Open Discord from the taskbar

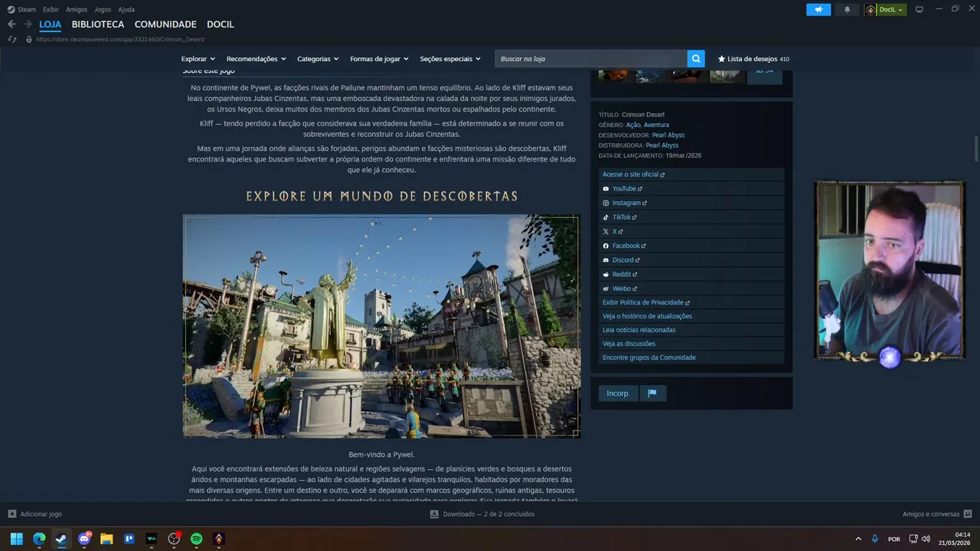84,539
